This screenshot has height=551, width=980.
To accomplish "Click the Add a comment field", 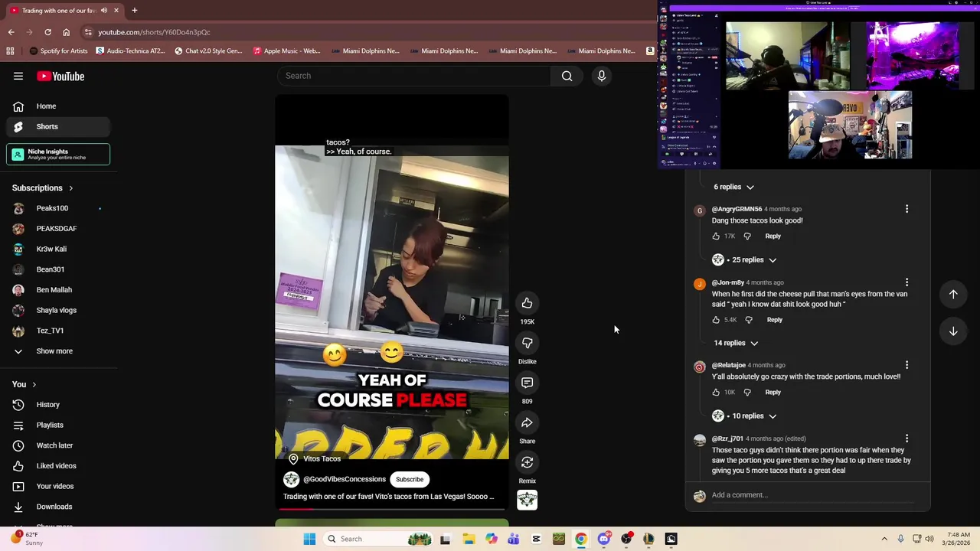I will tap(812, 495).
